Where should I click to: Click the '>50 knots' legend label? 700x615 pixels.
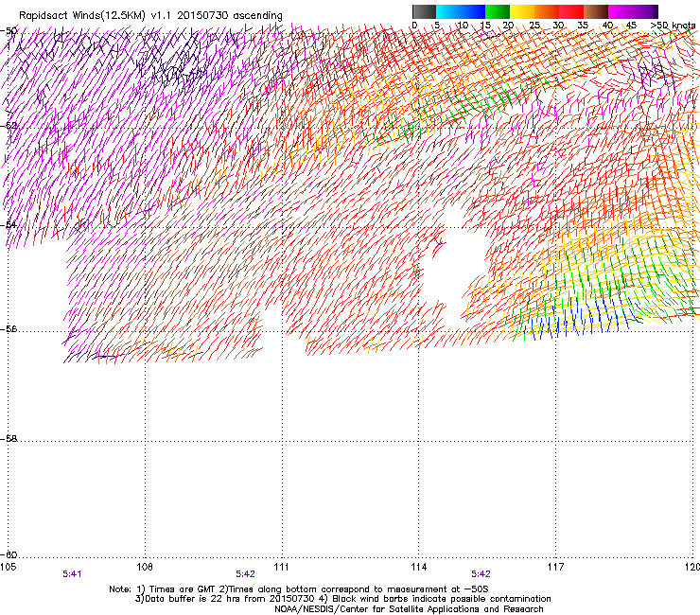[x=673, y=26]
